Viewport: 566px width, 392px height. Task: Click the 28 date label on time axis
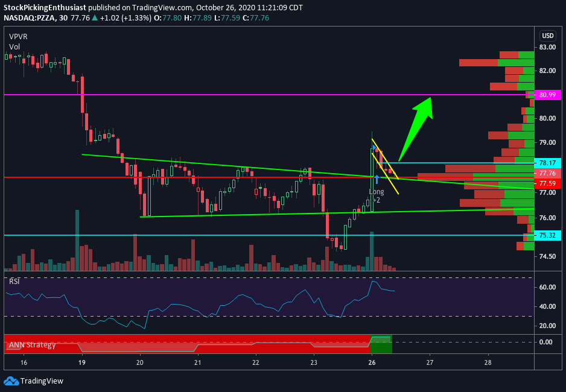[x=488, y=362]
